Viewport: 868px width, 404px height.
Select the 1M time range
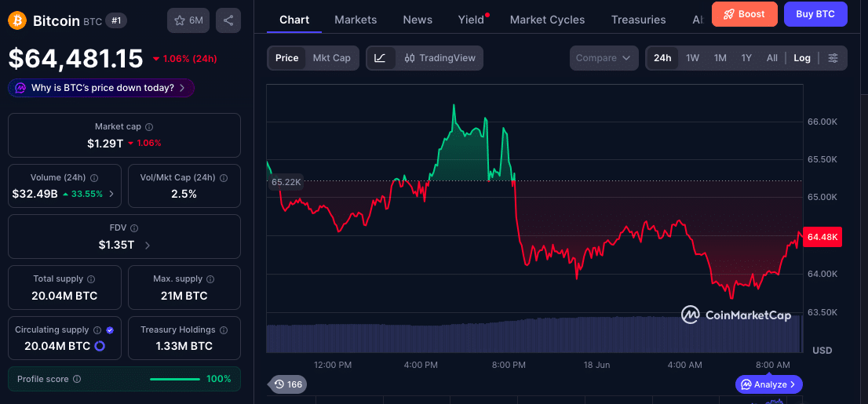pyautogui.click(x=720, y=58)
